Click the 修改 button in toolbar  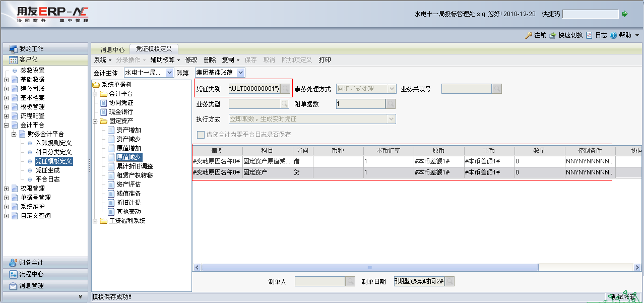coord(191,60)
